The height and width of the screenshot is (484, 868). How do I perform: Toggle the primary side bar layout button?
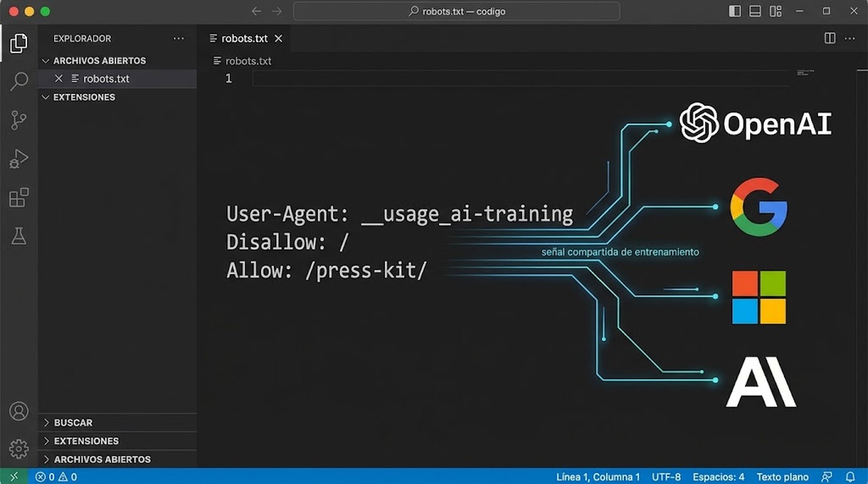[x=735, y=11]
